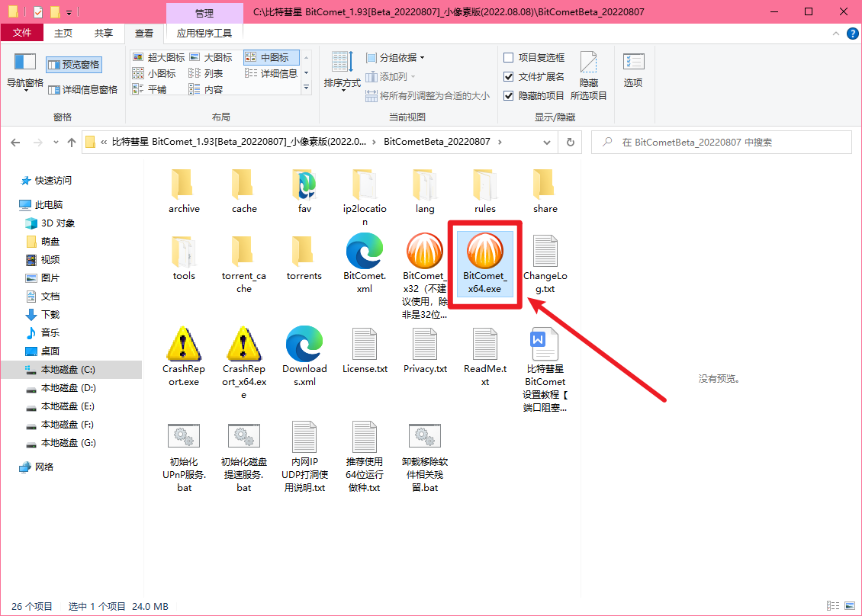This screenshot has height=616, width=862.
Task: Open the address bar history dropdown
Action: pyautogui.click(x=546, y=142)
